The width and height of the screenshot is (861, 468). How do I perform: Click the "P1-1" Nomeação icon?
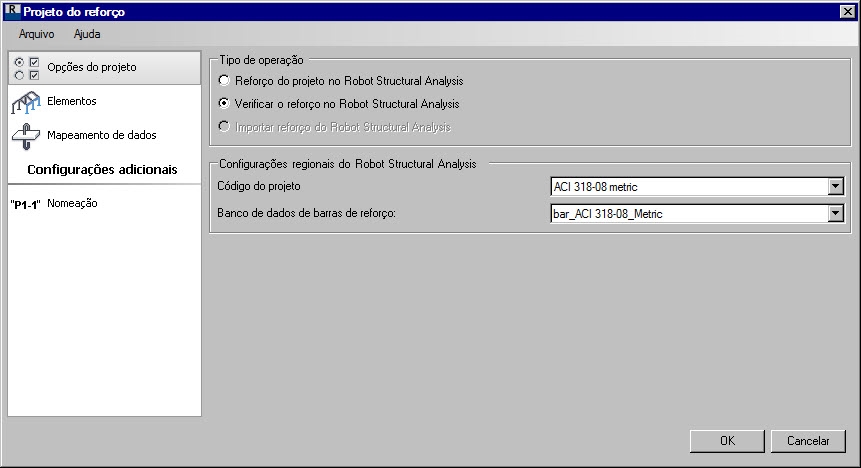pos(25,204)
